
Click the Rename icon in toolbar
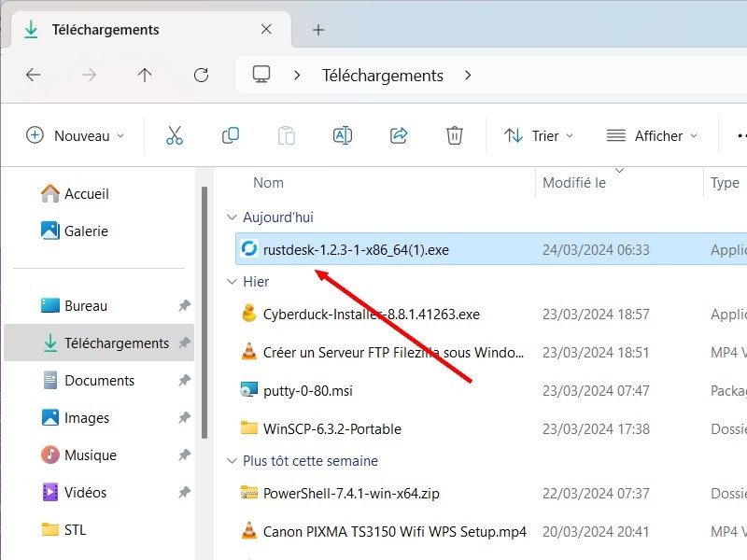click(x=343, y=135)
